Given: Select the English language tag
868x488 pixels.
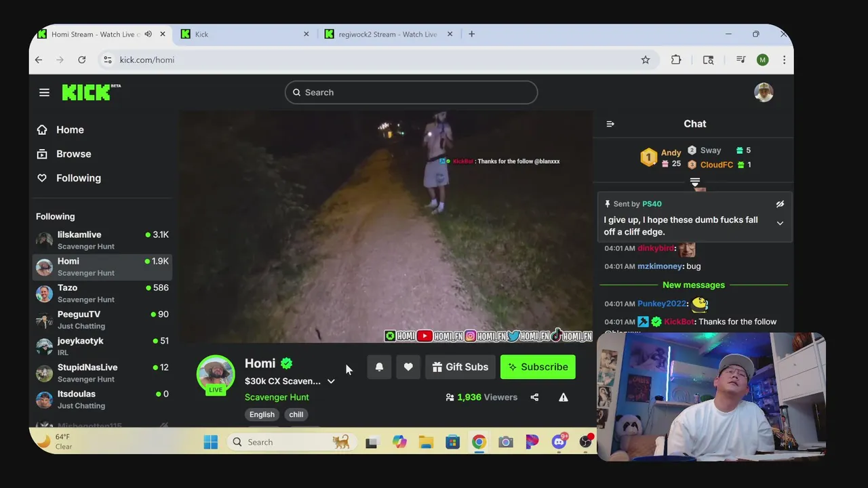Looking at the screenshot, I should tap(262, 414).
